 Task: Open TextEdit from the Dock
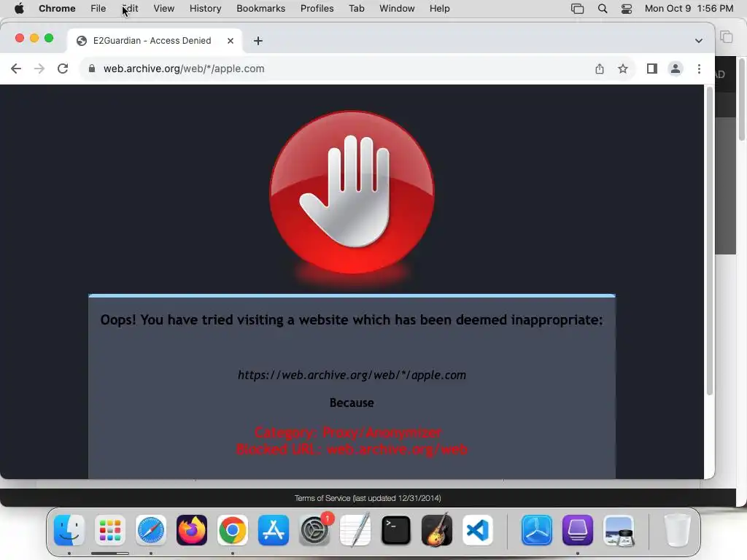(x=355, y=530)
